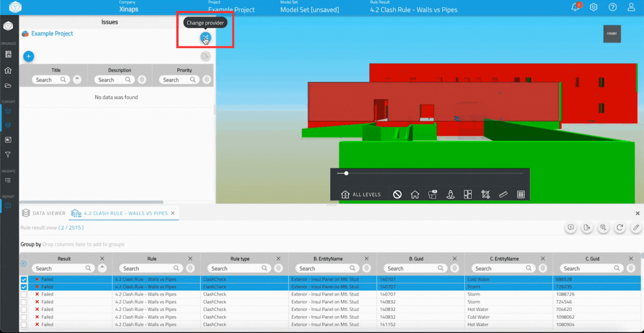The width and height of the screenshot is (644, 333).
Task: Select the measure ruler tool in viewer
Action: click(x=503, y=194)
